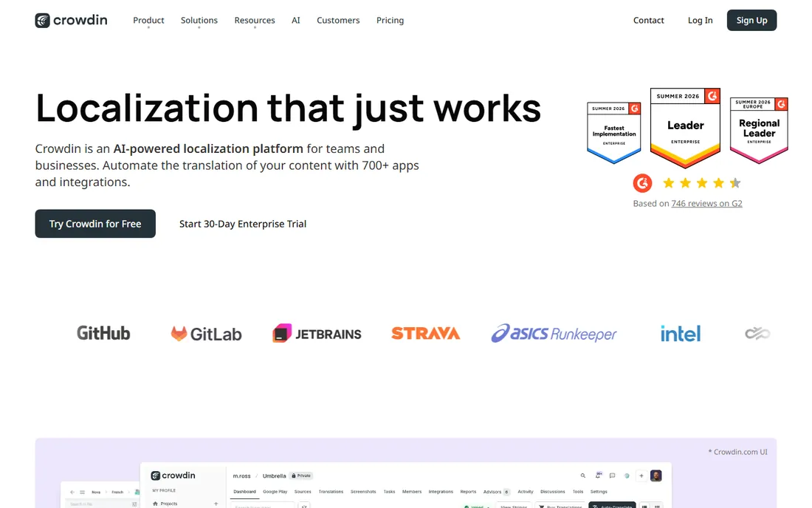Select the Translations tab in UI preview
The height and width of the screenshot is (508, 812).
click(331, 492)
